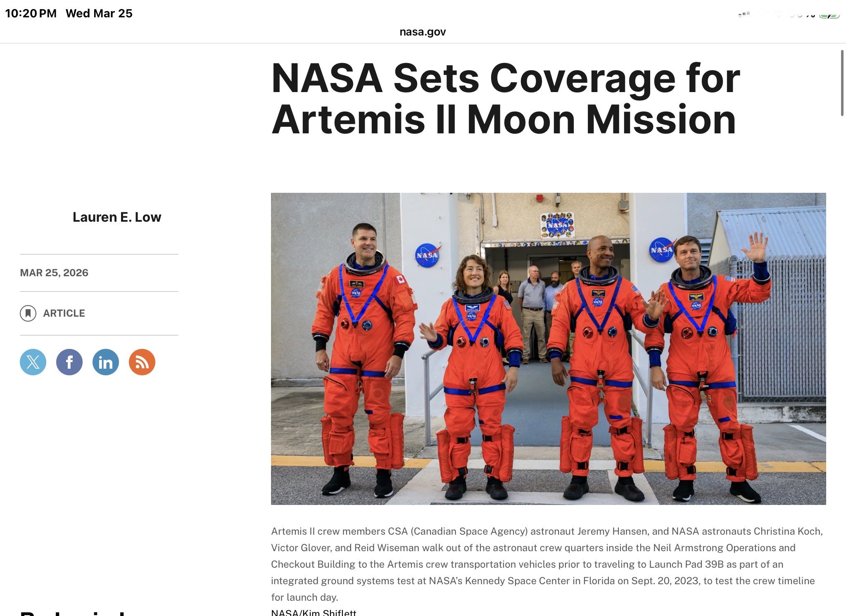Share the article on LinkedIn
The width and height of the screenshot is (846, 616).
click(106, 362)
